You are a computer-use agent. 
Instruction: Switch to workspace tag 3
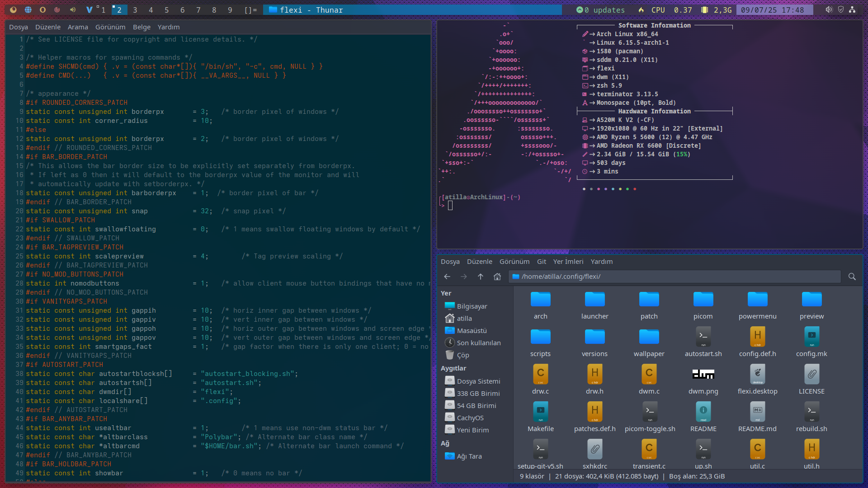[135, 10]
